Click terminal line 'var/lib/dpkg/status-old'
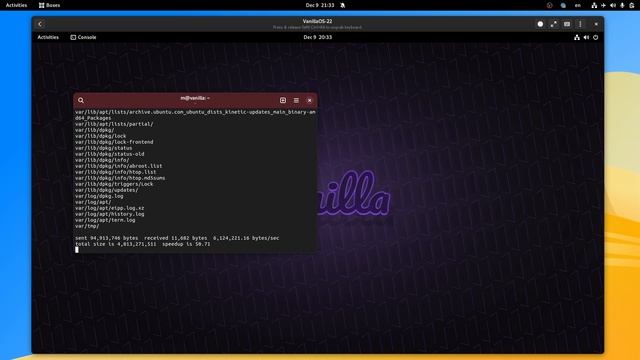The image size is (640, 360). tap(109, 154)
